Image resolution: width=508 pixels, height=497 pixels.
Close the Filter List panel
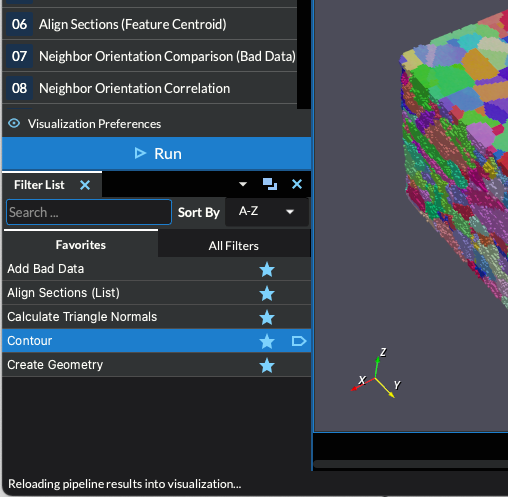click(297, 184)
